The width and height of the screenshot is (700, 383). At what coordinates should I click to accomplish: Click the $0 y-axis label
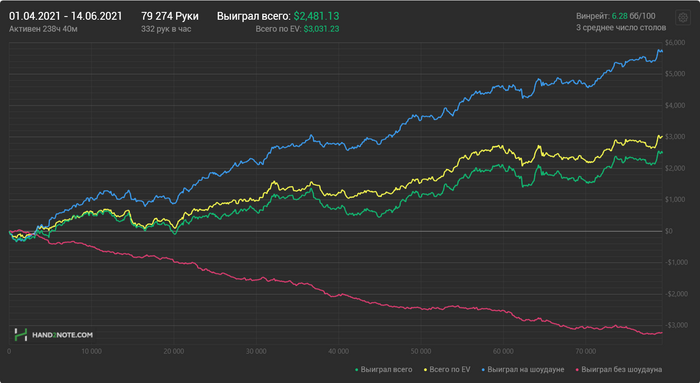[669, 231]
